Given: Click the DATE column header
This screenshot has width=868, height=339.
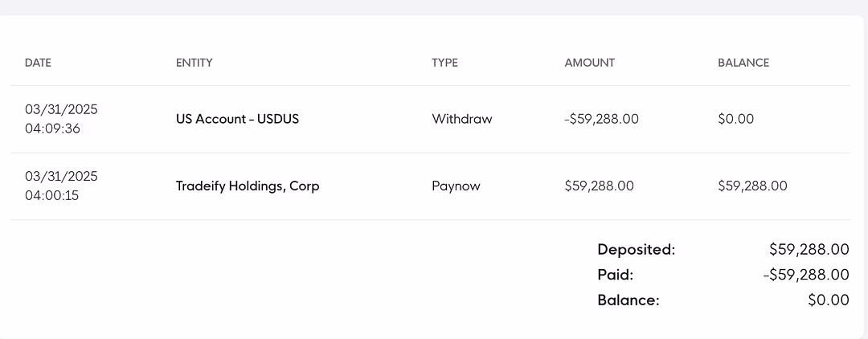Looking at the screenshot, I should click(38, 63).
